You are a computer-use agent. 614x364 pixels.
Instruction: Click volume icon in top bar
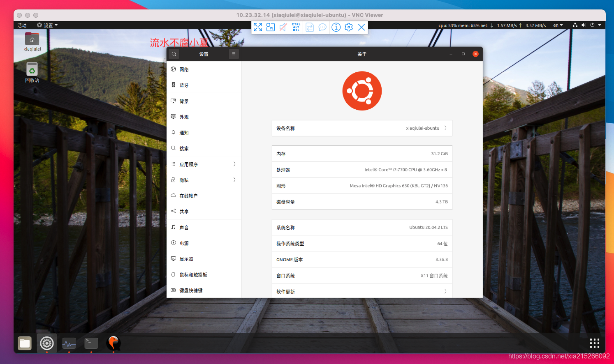point(584,25)
